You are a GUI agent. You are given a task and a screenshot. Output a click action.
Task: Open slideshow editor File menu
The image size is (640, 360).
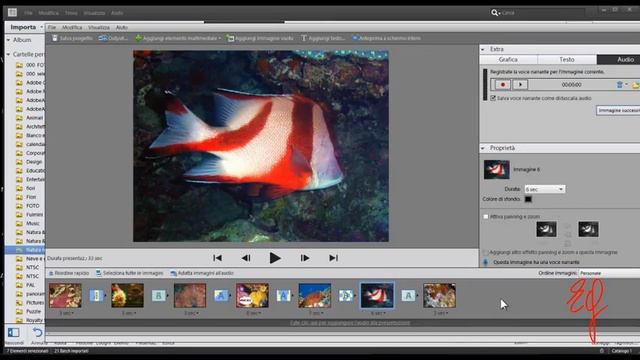[51, 27]
